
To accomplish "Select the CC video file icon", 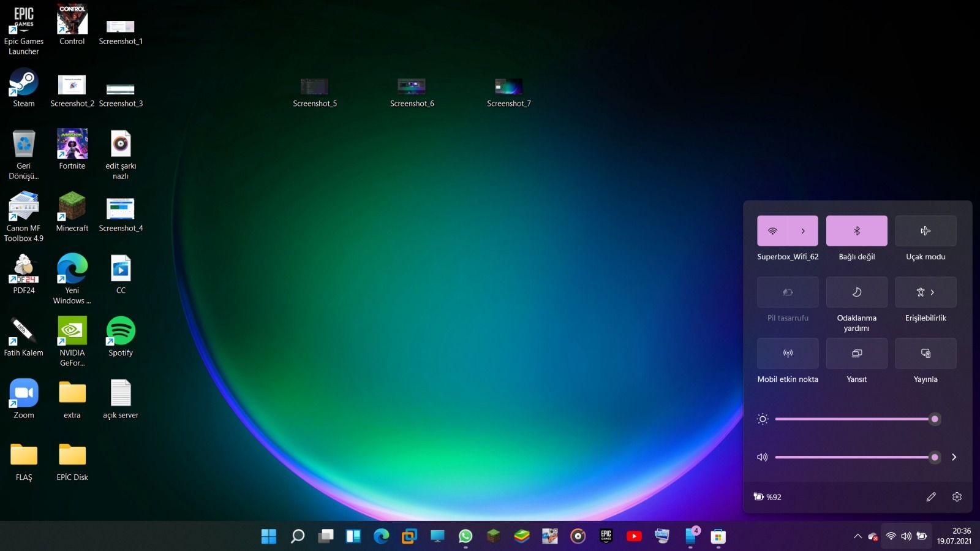I will click(121, 274).
